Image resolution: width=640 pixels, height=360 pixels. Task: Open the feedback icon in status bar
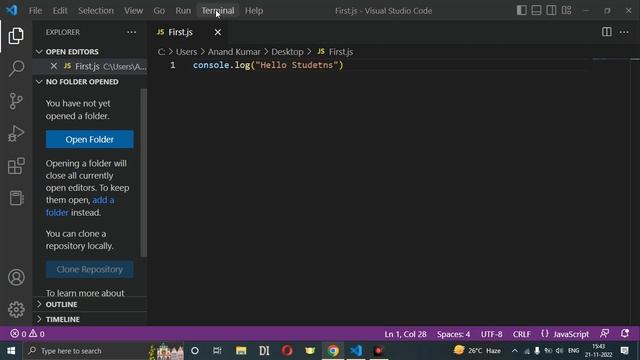point(604,333)
